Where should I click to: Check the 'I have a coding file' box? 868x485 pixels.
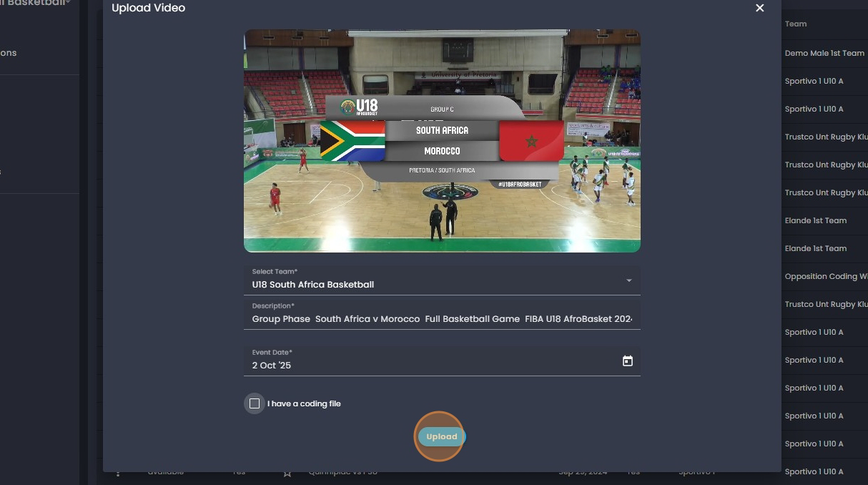pos(255,403)
